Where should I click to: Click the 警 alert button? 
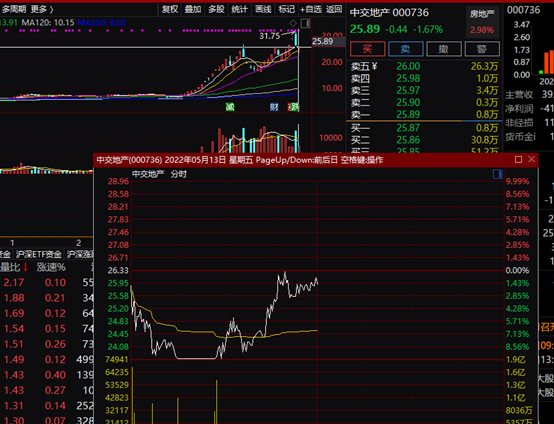(x=482, y=49)
